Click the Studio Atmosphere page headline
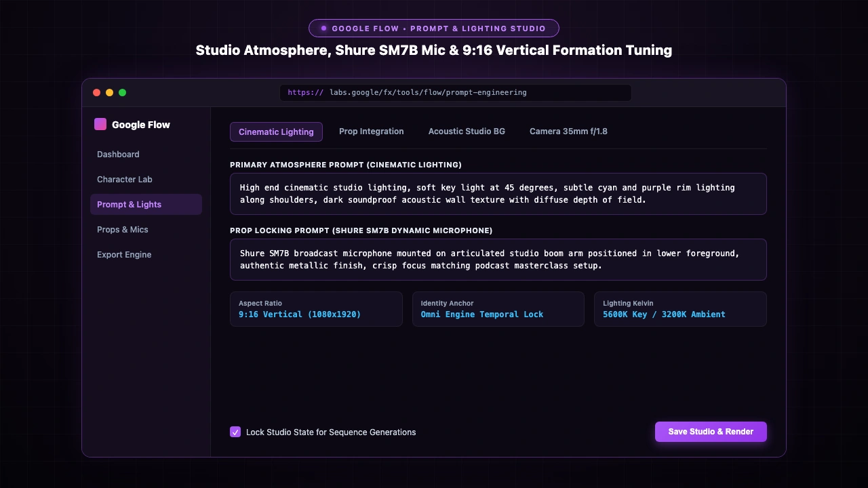 (x=434, y=50)
